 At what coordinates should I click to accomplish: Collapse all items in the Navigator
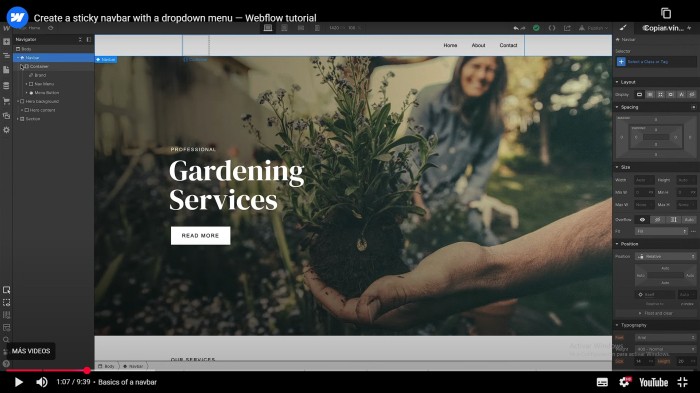coord(80,39)
